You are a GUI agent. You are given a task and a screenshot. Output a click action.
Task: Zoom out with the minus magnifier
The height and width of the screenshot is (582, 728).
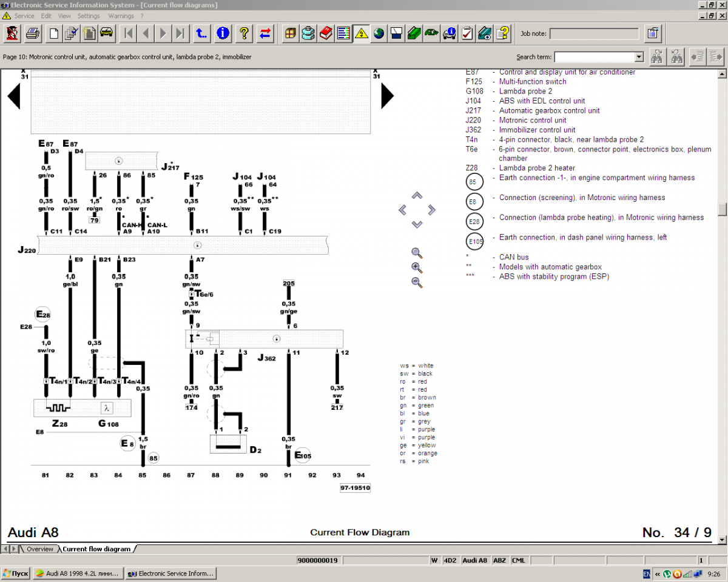click(x=417, y=283)
